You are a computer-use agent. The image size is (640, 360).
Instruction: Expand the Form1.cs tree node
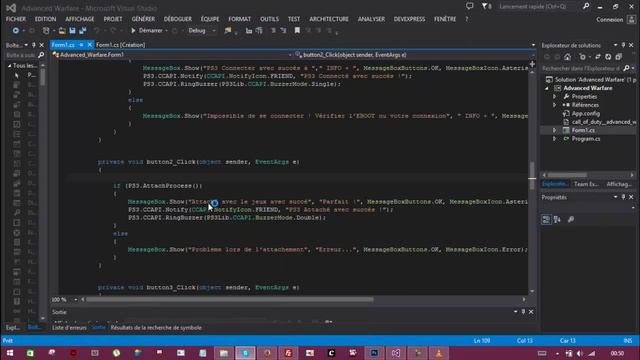[554, 130]
